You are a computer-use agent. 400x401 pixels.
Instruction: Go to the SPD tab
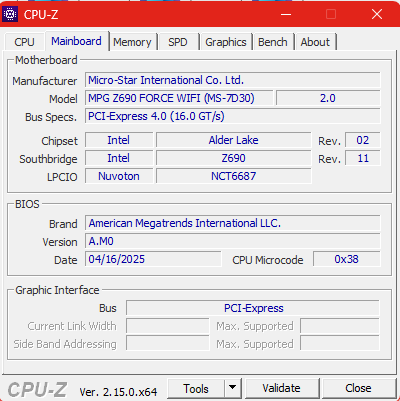178,42
